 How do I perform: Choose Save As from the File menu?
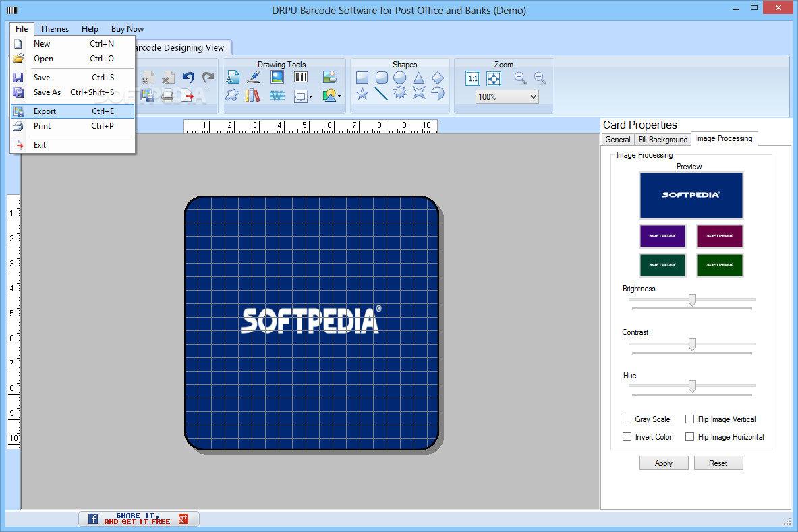(x=72, y=92)
